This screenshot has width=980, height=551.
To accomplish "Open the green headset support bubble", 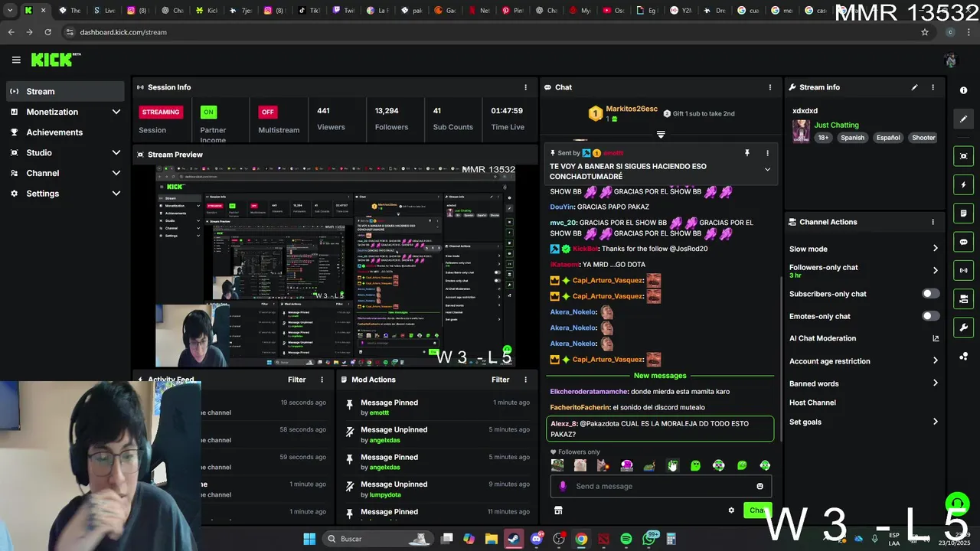I will click(957, 504).
